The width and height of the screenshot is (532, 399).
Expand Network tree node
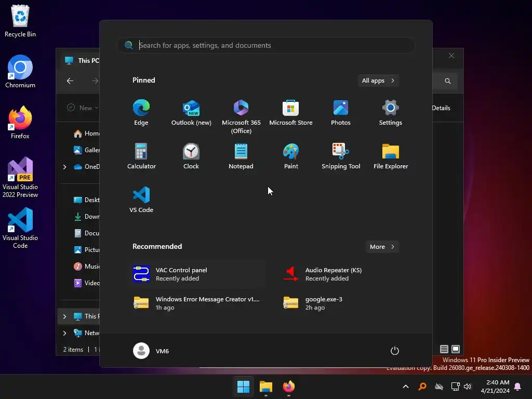[64, 333]
